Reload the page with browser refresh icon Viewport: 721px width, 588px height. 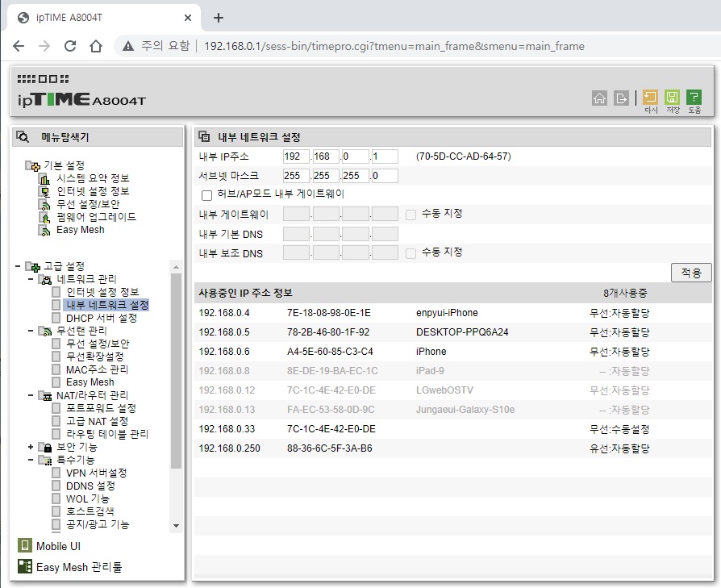point(70,46)
